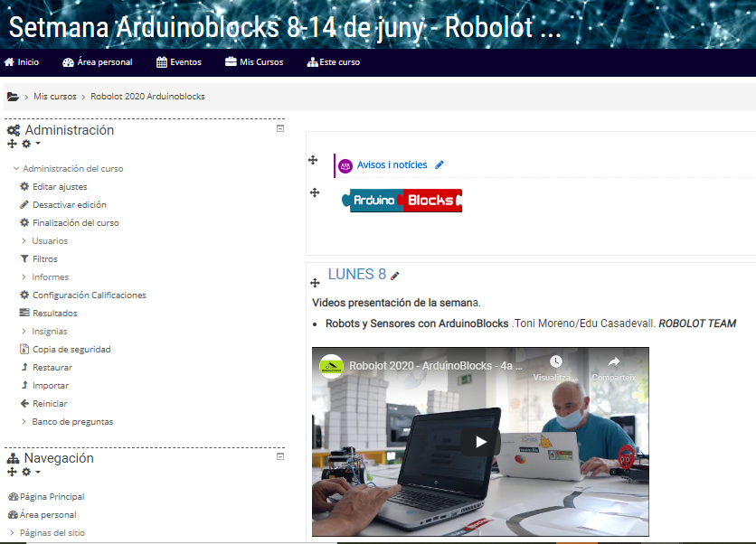Click the open folder breadcrumb icon
Image resolution: width=756 pixels, height=544 pixels.
(x=13, y=97)
